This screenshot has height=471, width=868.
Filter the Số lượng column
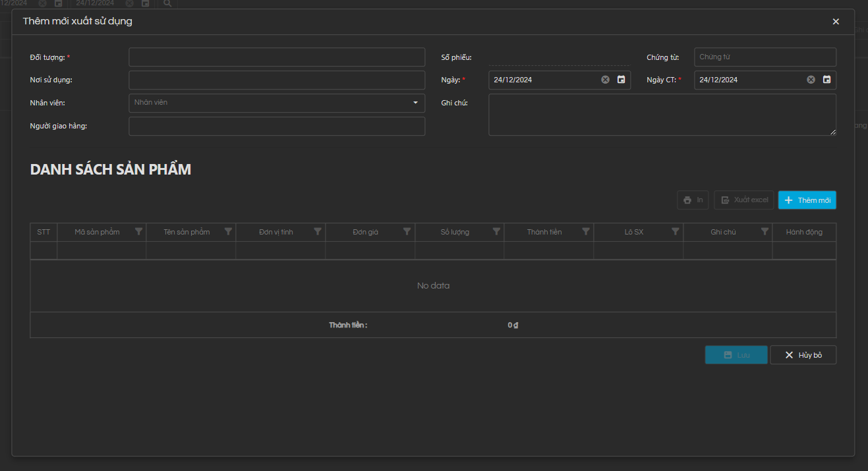[496, 232]
